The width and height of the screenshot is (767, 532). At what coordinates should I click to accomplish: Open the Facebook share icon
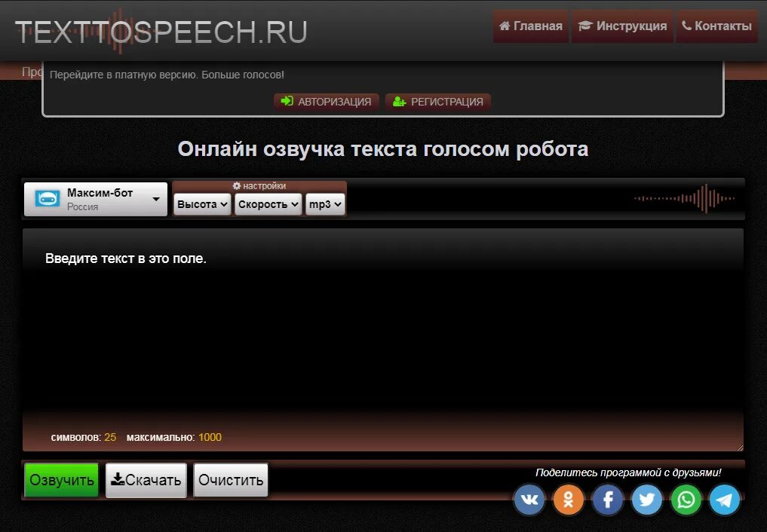pyautogui.click(x=607, y=499)
